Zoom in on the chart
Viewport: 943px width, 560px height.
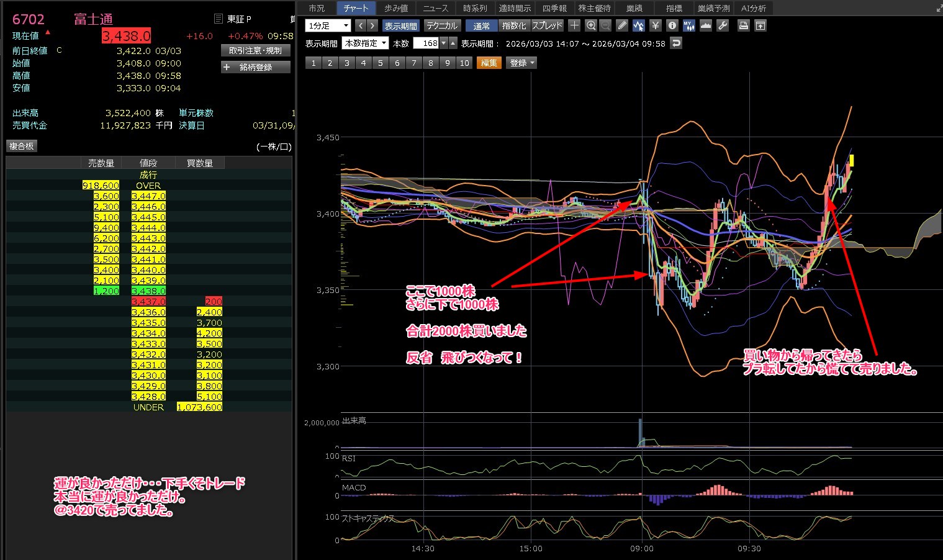coord(591,25)
